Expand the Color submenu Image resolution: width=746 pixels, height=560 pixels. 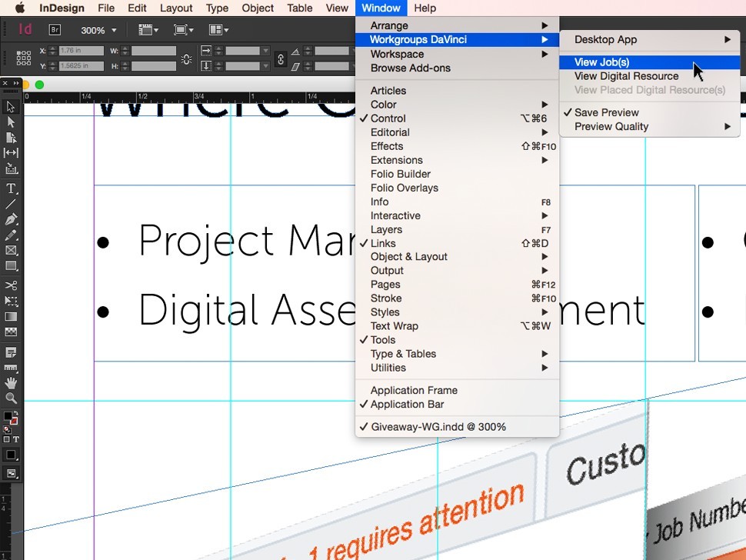tap(457, 105)
